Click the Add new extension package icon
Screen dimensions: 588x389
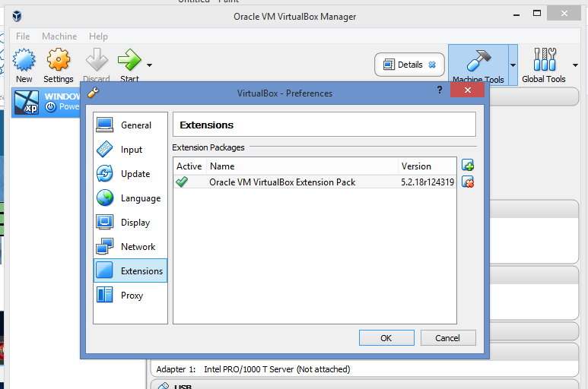468,165
